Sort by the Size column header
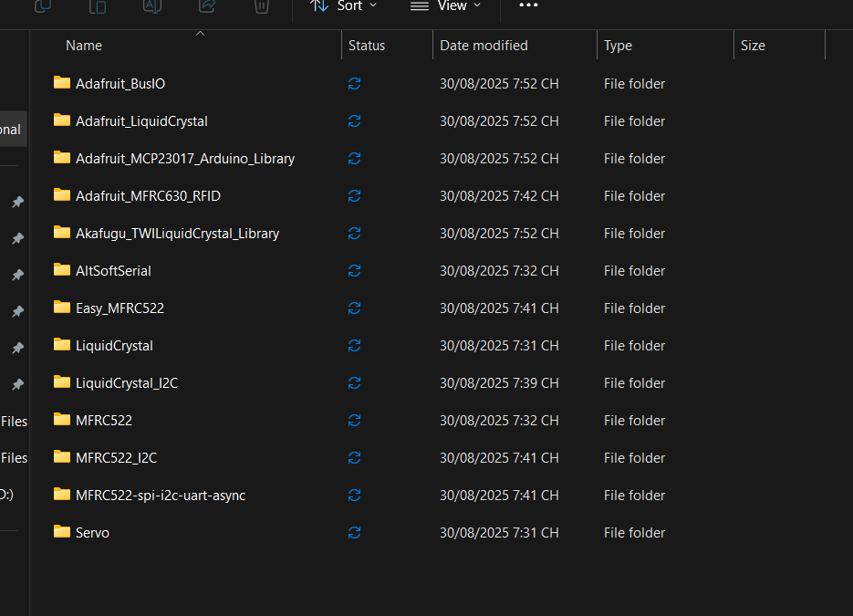Image resolution: width=853 pixels, height=616 pixels. 753,45
